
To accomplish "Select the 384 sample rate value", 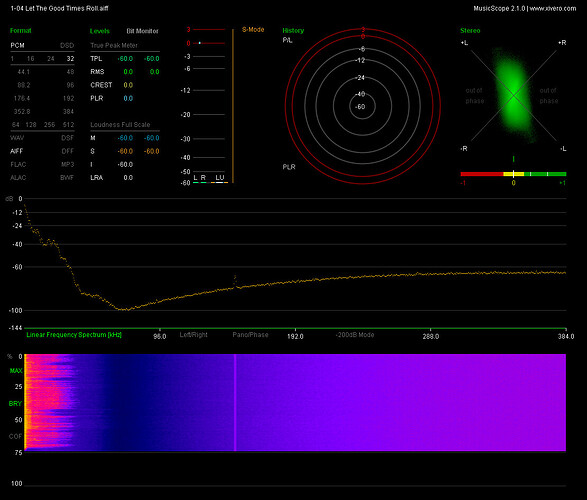I will click(69, 112).
